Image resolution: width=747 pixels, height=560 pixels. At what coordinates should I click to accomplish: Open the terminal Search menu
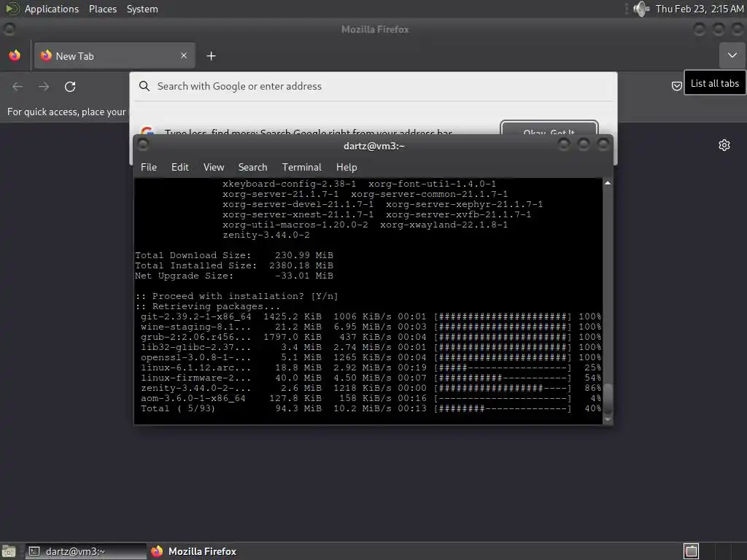click(x=252, y=167)
